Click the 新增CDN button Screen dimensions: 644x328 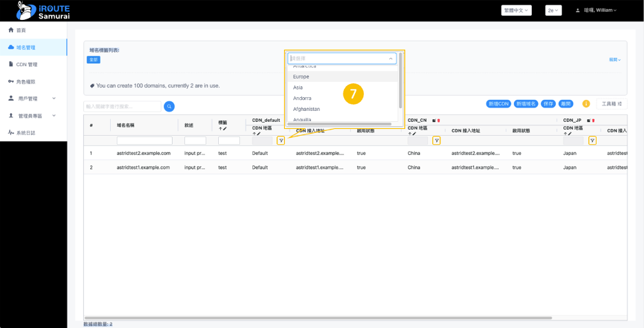(498, 104)
